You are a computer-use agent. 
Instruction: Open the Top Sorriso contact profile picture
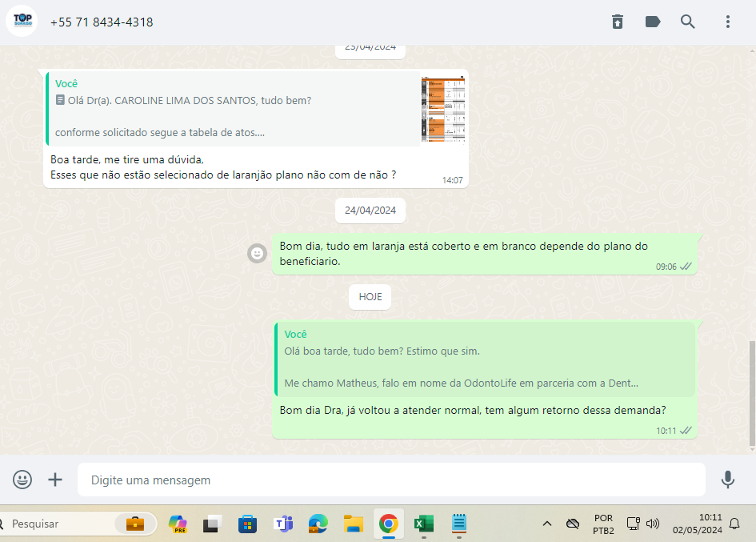(x=22, y=22)
